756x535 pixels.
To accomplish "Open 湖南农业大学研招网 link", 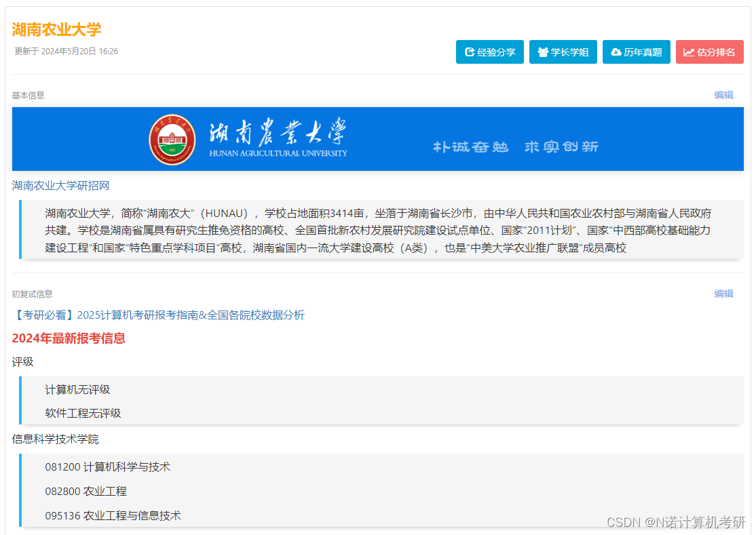I will click(61, 185).
